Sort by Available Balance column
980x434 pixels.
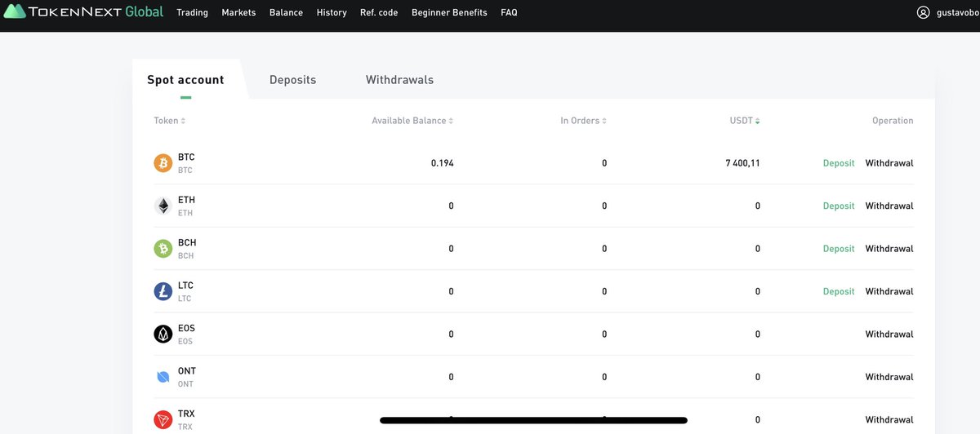tap(412, 121)
